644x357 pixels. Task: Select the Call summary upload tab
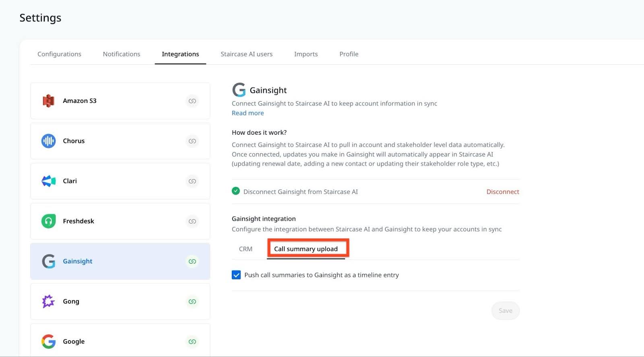coord(306,249)
